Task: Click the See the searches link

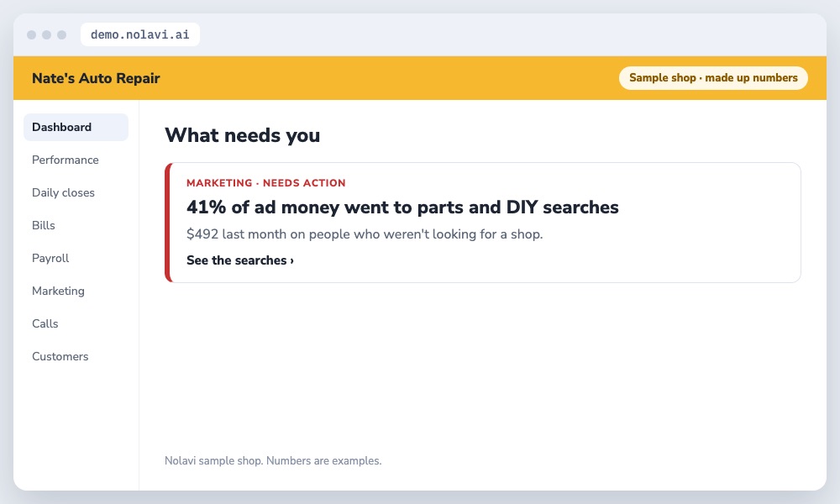Action: pyautogui.click(x=240, y=260)
